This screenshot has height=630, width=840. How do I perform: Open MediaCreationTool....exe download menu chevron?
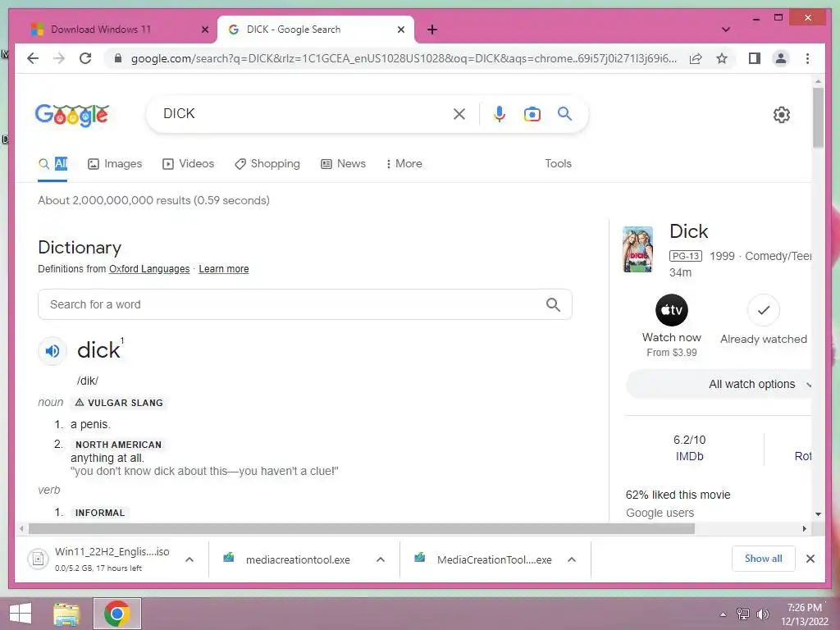(x=572, y=559)
